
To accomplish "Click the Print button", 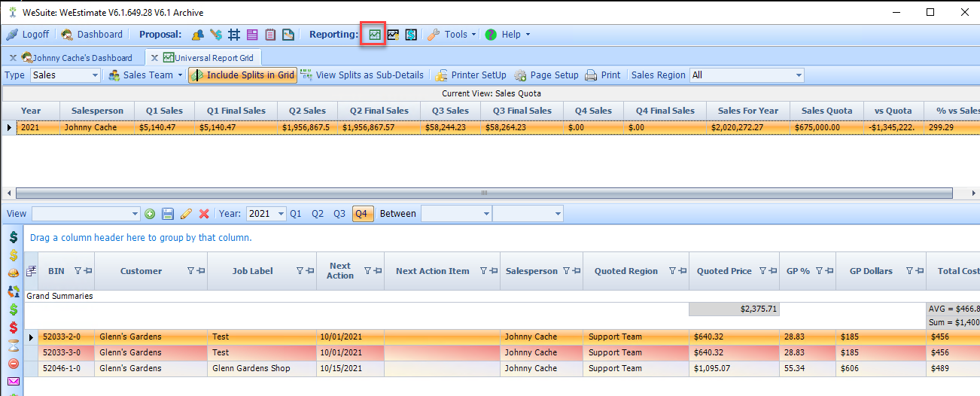I will pyautogui.click(x=603, y=75).
